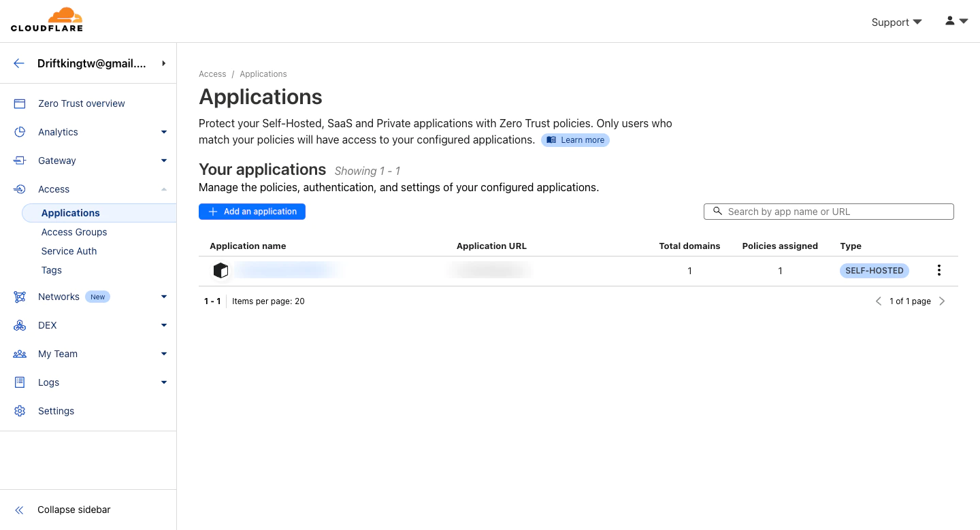980x530 pixels.
Task: Open Tags in the Access submenu
Action: coord(51,270)
